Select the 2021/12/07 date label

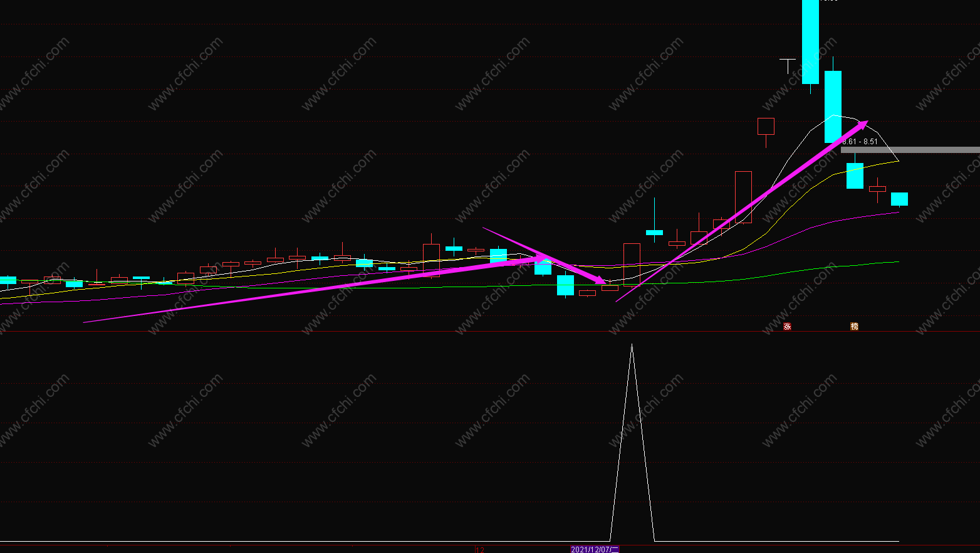click(595, 549)
